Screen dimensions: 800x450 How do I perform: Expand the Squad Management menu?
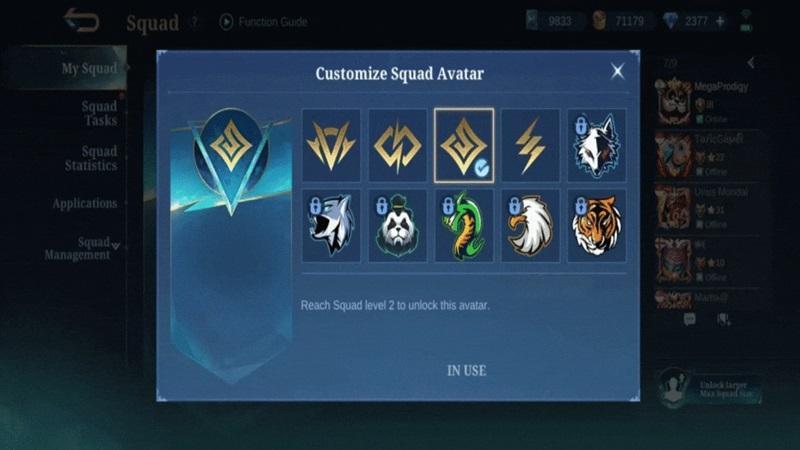click(82, 248)
